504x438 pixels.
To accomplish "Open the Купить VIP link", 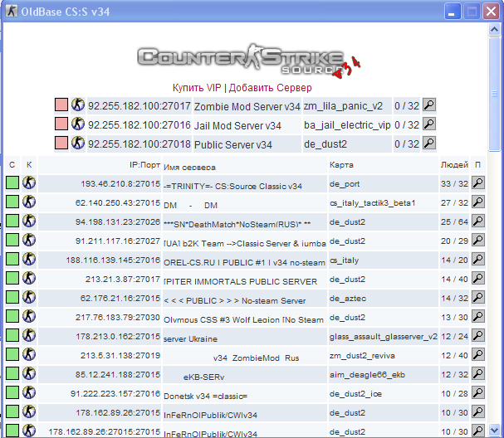I will (197, 88).
